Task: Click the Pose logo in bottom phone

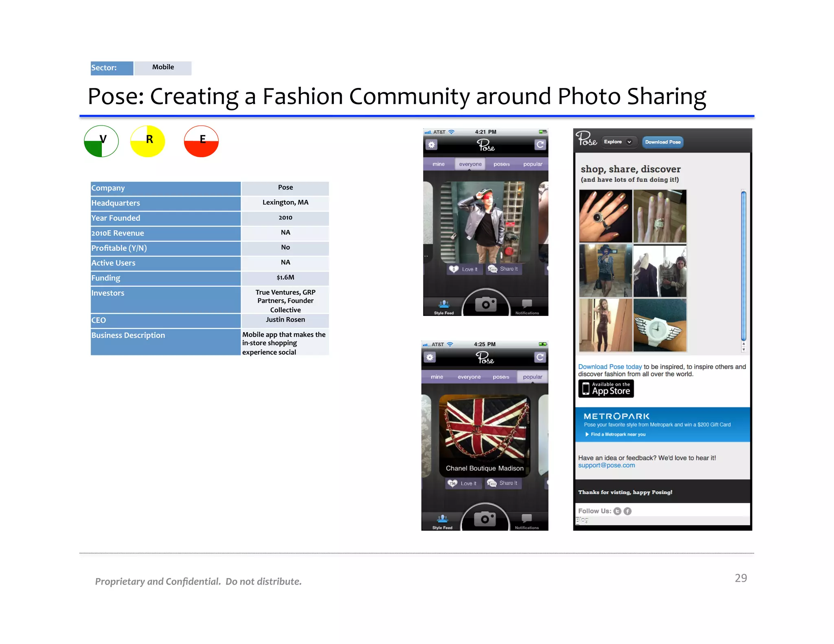Action: [x=485, y=357]
